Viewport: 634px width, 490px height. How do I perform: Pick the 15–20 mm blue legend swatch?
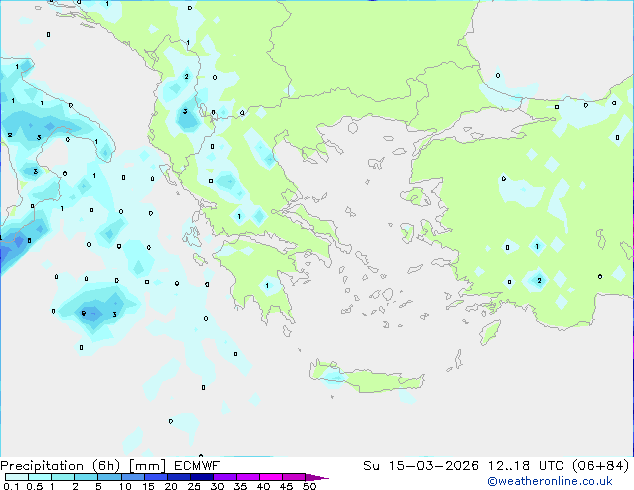point(156,477)
